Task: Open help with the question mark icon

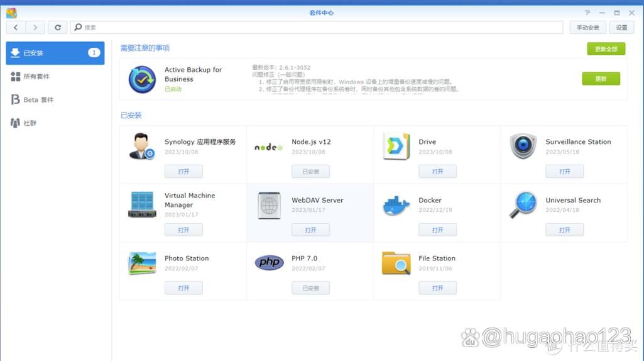Action: click(x=587, y=13)
